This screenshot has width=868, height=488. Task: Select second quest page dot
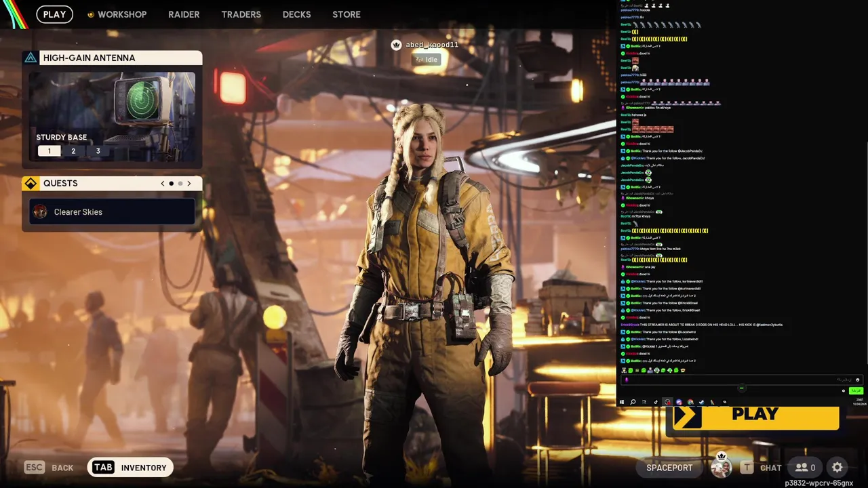click(180, 184)
